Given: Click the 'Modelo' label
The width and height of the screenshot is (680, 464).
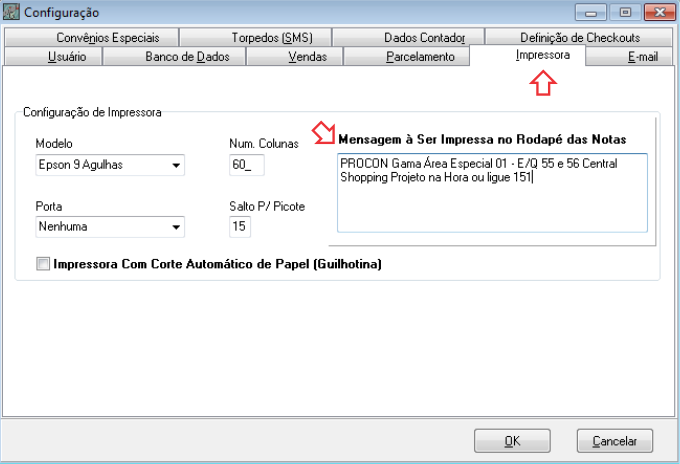Looking at the screenshot, I should (54, 144).
